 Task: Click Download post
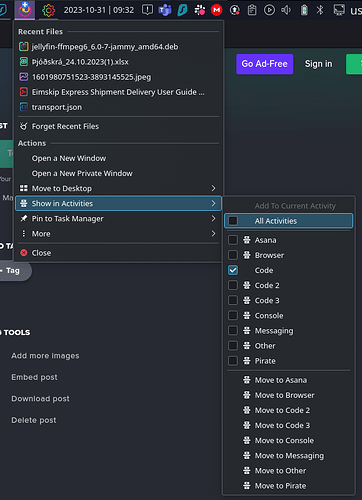[x=40, y=399]
